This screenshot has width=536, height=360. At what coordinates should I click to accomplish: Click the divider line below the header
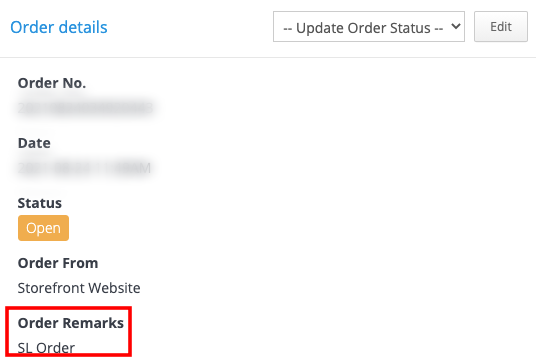coord(268,57)
